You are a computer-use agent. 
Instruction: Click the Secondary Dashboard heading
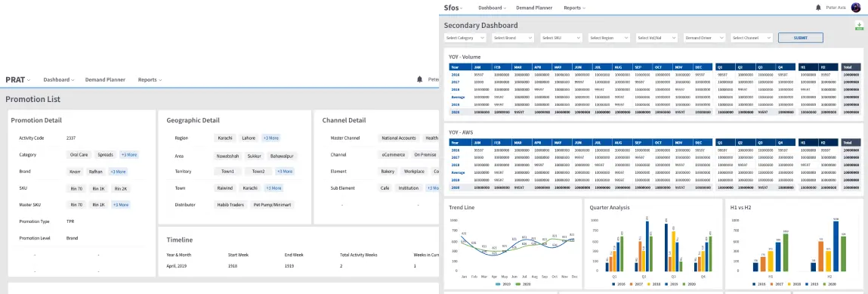[480, 26]
